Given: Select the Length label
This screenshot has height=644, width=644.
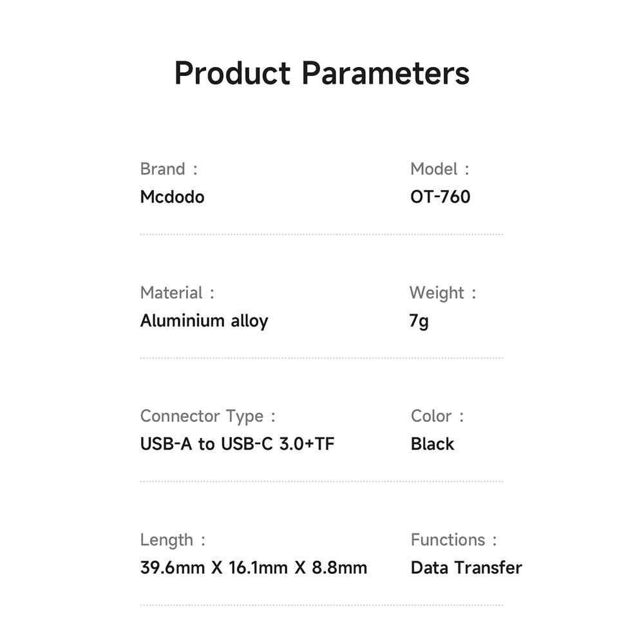Looking at the screenshot, I should (x=173, y=540).
